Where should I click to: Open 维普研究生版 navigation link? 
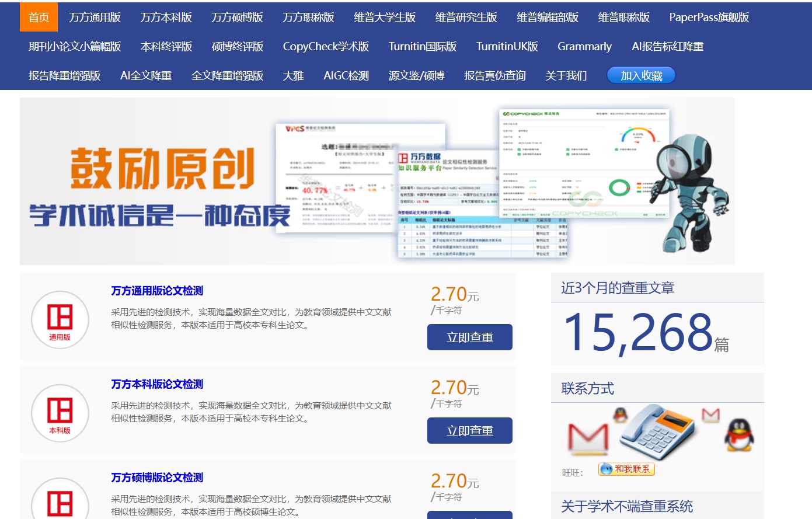[x=466, y=17]
